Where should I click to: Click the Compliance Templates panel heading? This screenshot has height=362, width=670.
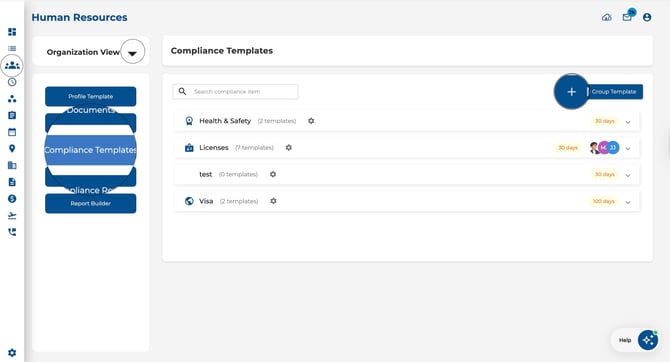coord(222,50)
